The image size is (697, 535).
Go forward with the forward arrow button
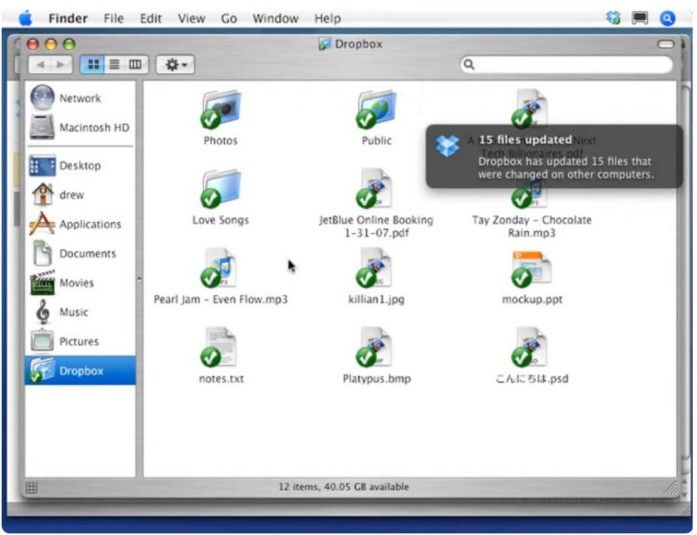[x=61, y=65]
